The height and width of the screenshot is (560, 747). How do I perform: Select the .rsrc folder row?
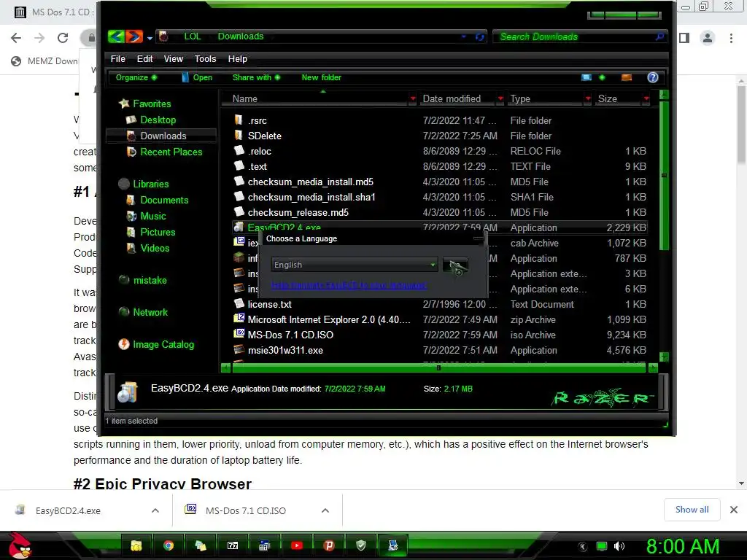click(x=440, y=120)
